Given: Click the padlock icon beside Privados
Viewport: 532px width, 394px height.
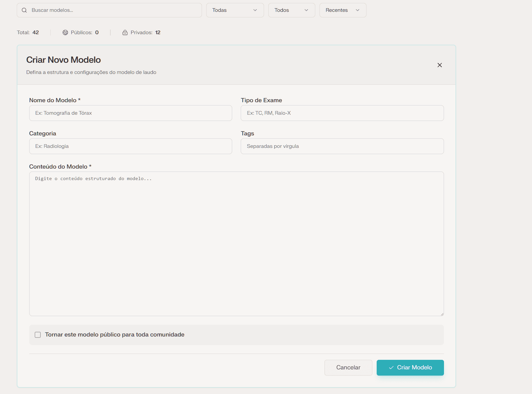Looking at the screenshot, I should [x=125, y=33].
